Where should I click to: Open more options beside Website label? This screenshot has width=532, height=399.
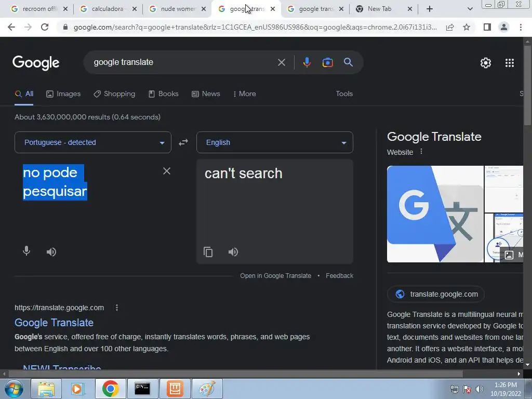click(x=421, y=151)
